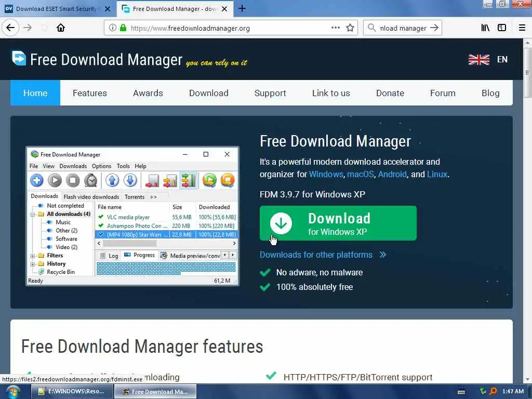Image resolution: width=532 pixels, height=399 pixels.
Task: Click the green padlock security icon
Action: [x=123, y=28]
